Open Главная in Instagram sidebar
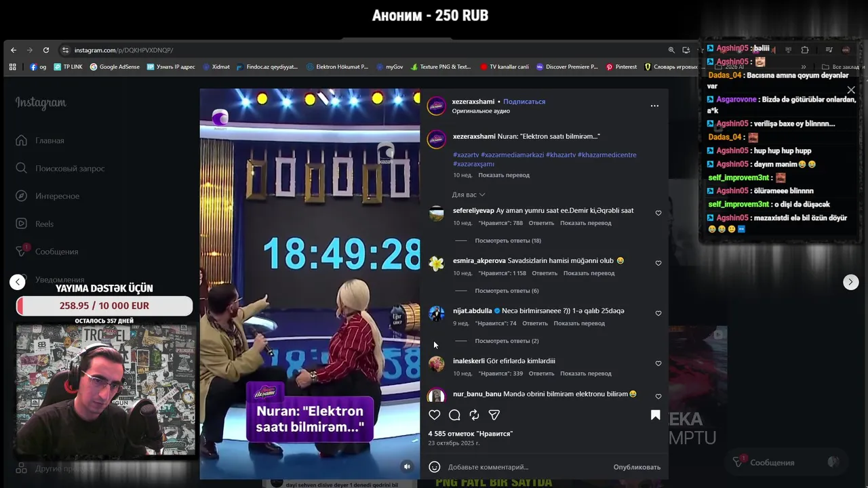 click(41, 140)
